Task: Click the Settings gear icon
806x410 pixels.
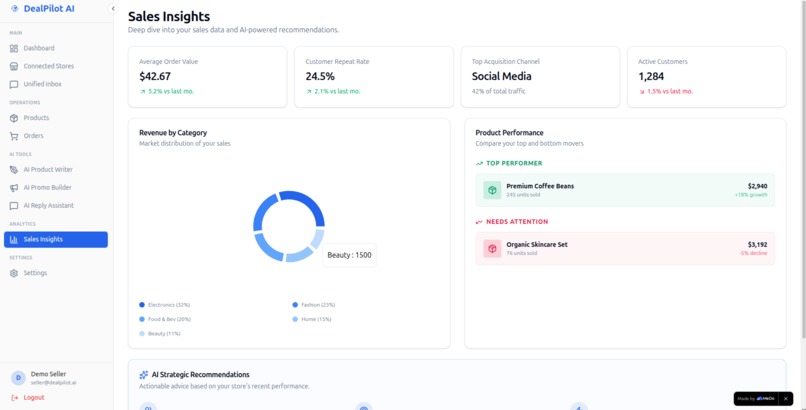Action: click(14, 273)
